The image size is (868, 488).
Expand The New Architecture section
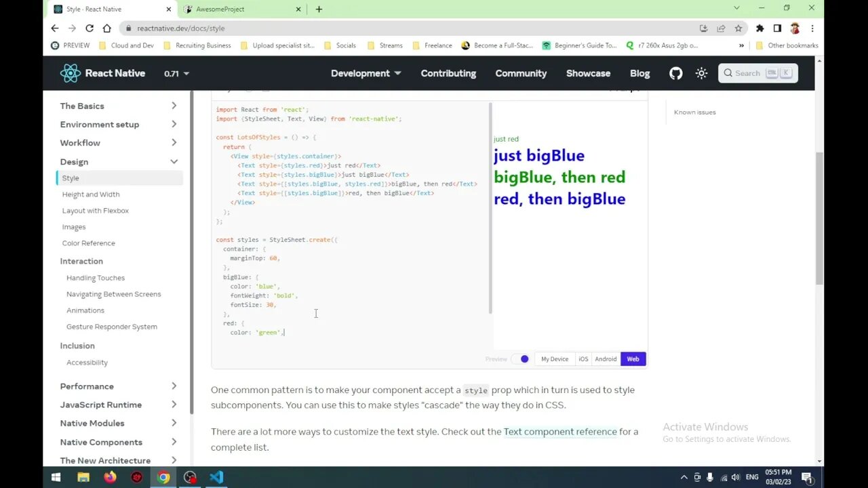pos(119,460)
